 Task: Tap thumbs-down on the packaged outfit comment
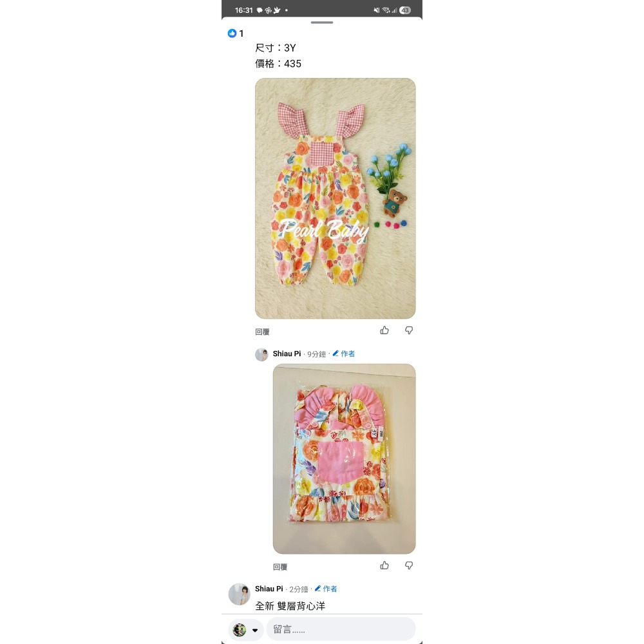(409, 565)
